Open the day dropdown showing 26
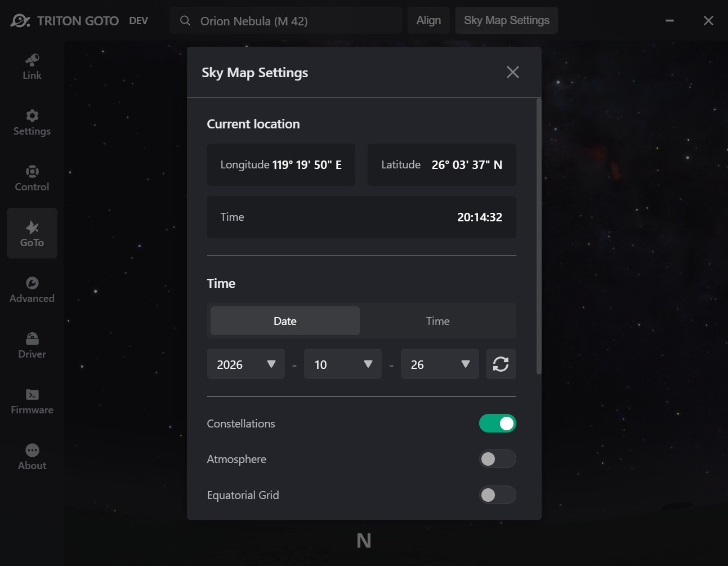The image size is (728, 566). coord(440,364)
